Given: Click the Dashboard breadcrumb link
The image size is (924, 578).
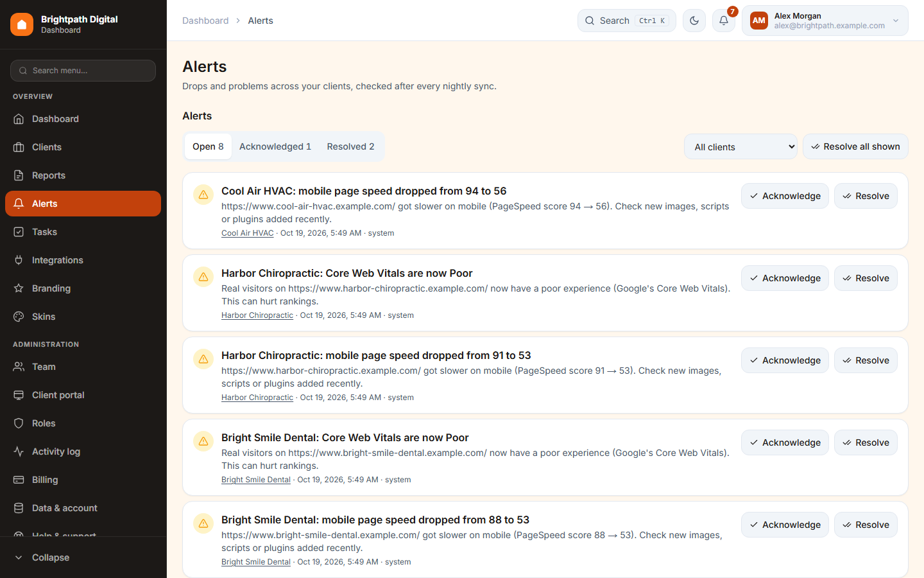Looking at the screenshot, I should click(205, 21).
